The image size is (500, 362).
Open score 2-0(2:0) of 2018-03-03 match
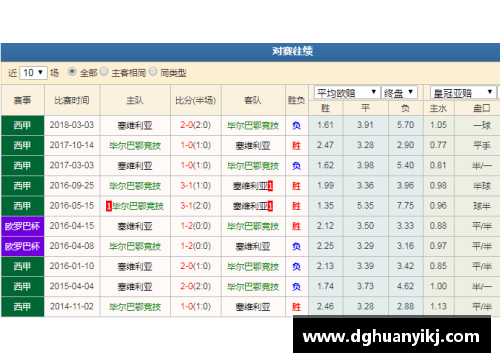pos(196,125)
